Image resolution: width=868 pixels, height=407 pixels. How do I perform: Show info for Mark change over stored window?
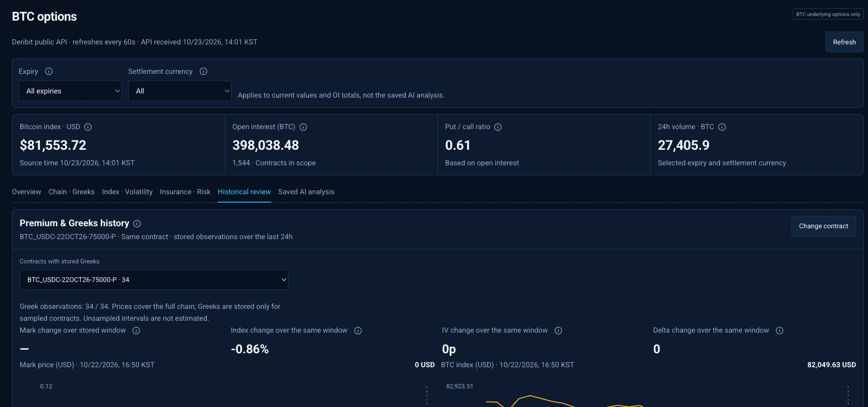tap(136, 331)
